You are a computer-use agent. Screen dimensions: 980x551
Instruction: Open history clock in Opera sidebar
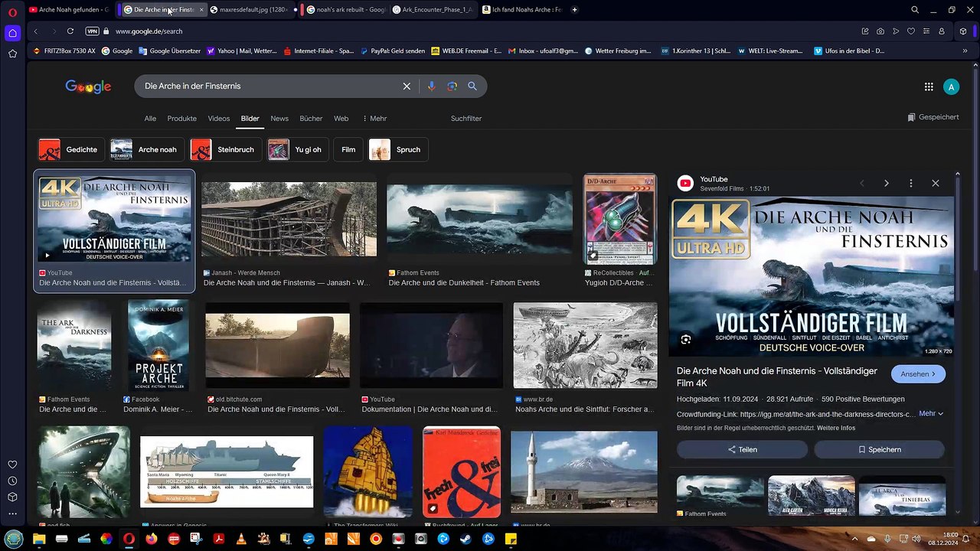(12, 481)
